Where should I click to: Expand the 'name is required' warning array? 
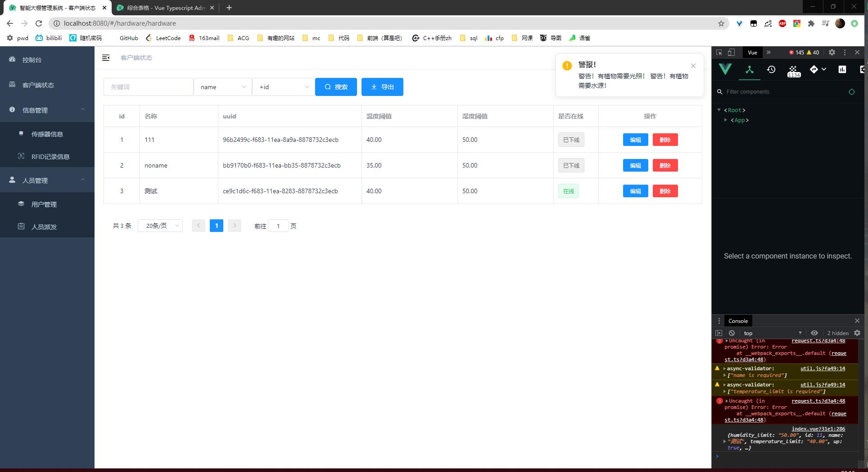click(x=725, y=375)
